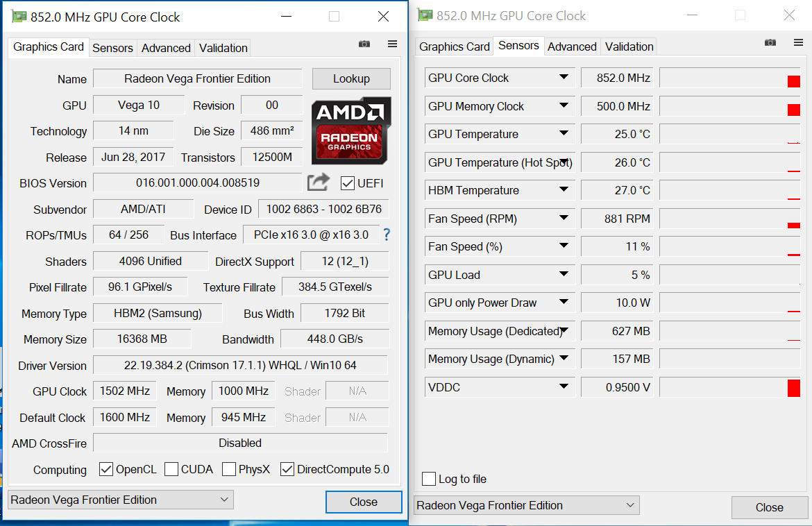The width and height of the screenshot is (812, 526).
Task: Click the 627 MB dedicated memory reading
Action: coord(617,331)
